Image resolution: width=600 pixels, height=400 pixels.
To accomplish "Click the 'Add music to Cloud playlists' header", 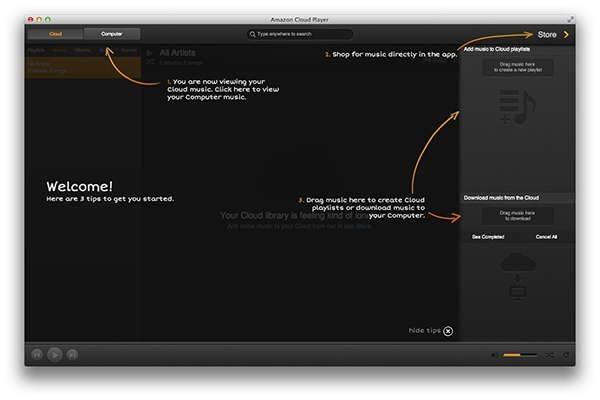I will coord(497,49).
